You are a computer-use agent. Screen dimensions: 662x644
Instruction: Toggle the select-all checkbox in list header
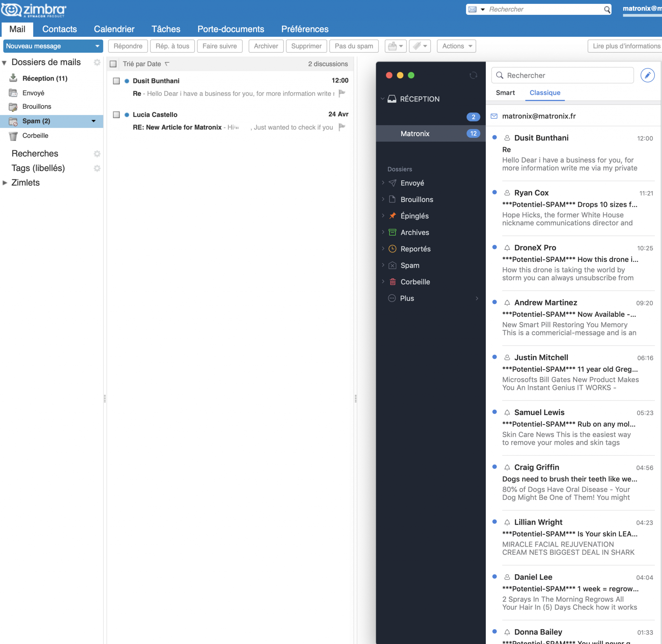(x=113, y=64)
